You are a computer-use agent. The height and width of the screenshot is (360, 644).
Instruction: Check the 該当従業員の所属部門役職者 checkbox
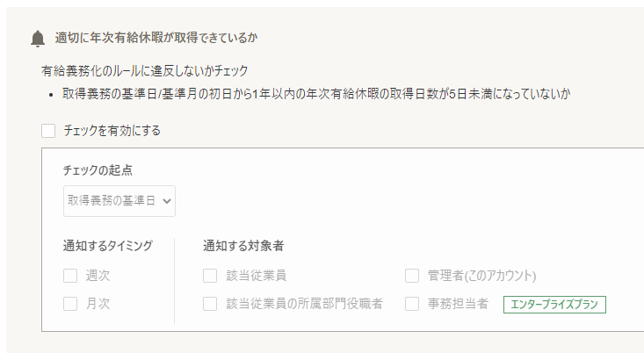pyautogui.click(x=210, y=304)
